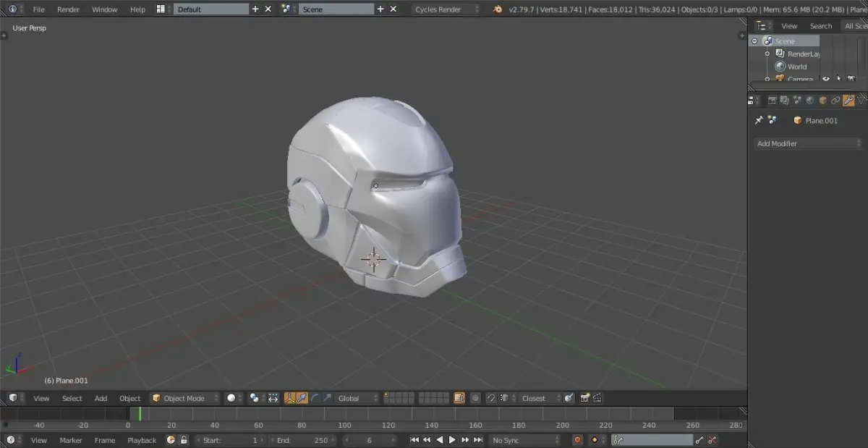
Task: Open the Add Modifier dropdown
Action: [808, 143]
